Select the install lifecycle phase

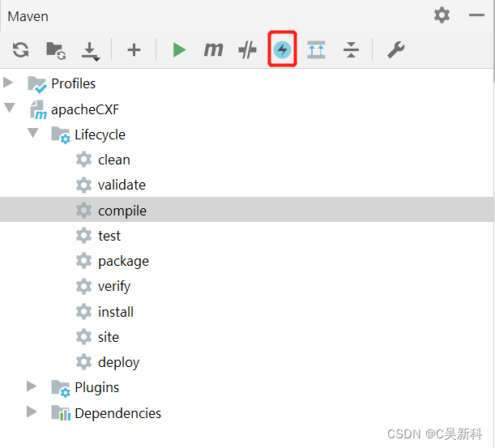(116, 312)
